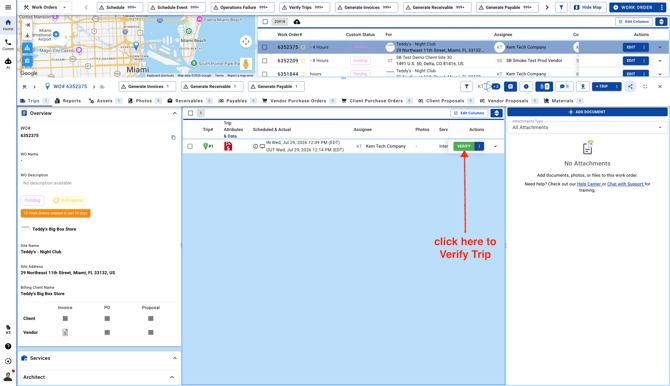The image size is (670, 386).
Task: Click the cloud upload icon above work orders
Action: coord(297,21)
